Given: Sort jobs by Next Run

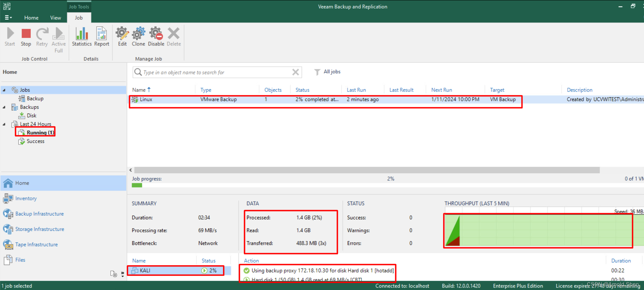Looking at the screenshot, I should tap(442, 90).
